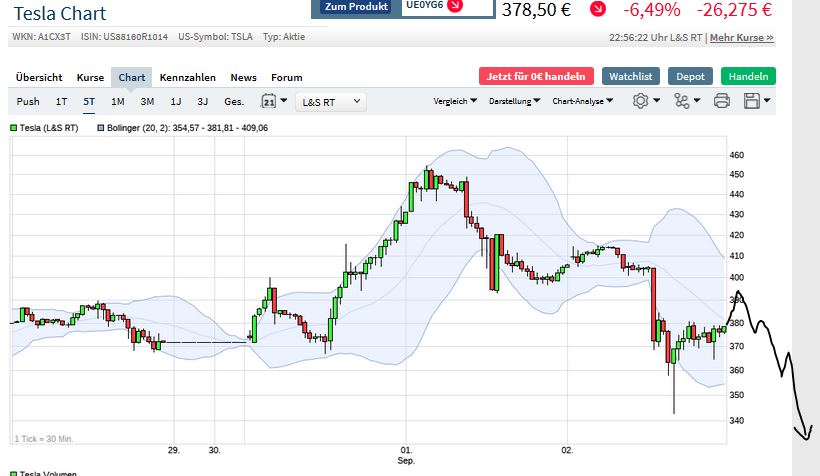Screen dimensions: 820x476
Task: Select the Push timeframe
Action: [x=28, y=101]
